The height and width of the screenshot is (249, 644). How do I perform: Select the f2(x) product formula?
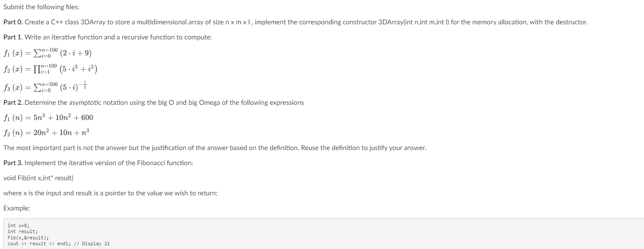[x=50, y=69]
